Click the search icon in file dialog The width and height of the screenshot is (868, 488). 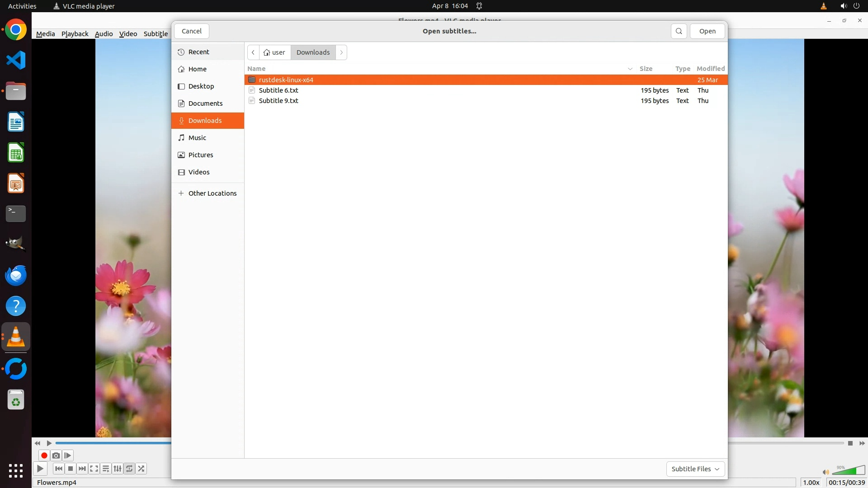(679, 31)
